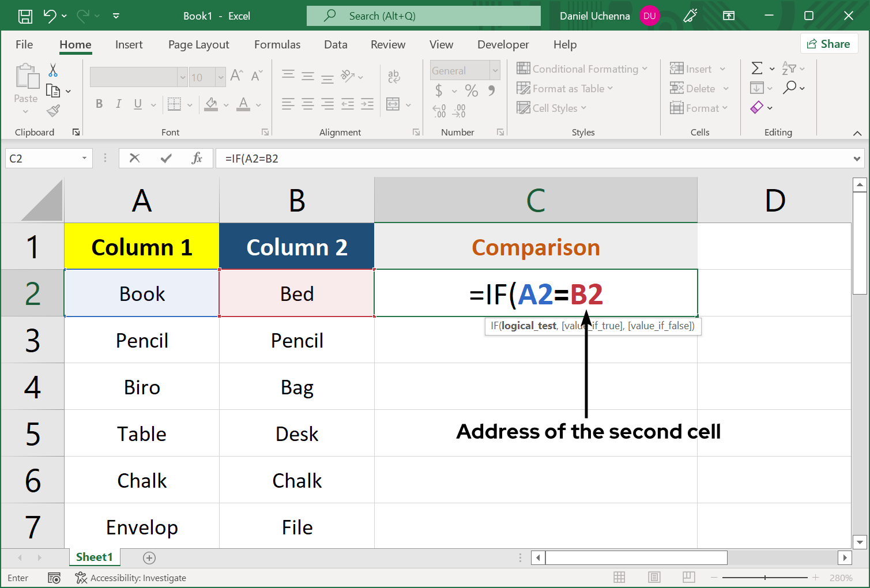
Task: Open the Data ribbon tab
Action: (336, 44)
